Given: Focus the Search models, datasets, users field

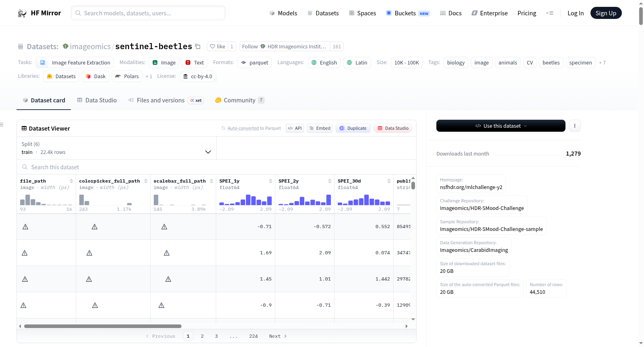Looking at the screenshot, I should [148, 13].
